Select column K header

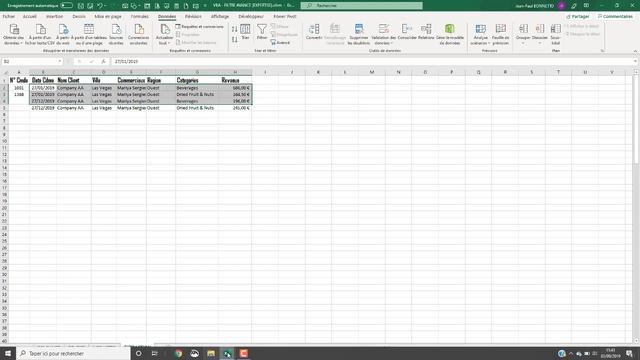(318, 72)
